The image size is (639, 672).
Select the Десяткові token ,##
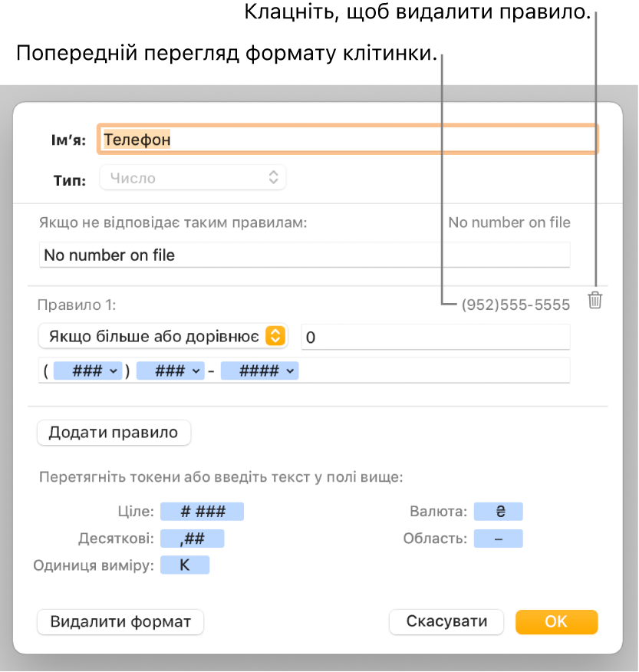(x=192, y=539)
